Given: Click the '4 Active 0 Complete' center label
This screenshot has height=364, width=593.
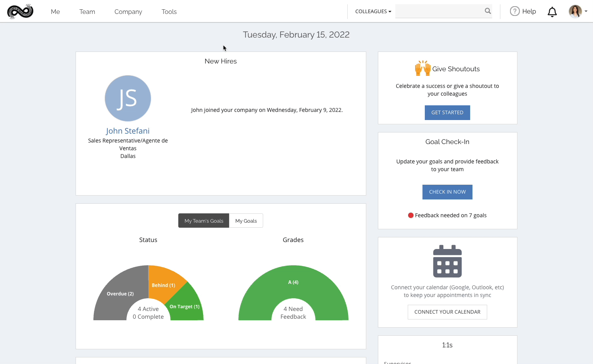Looking at the screenshot, I should click(x=148, y=313).
